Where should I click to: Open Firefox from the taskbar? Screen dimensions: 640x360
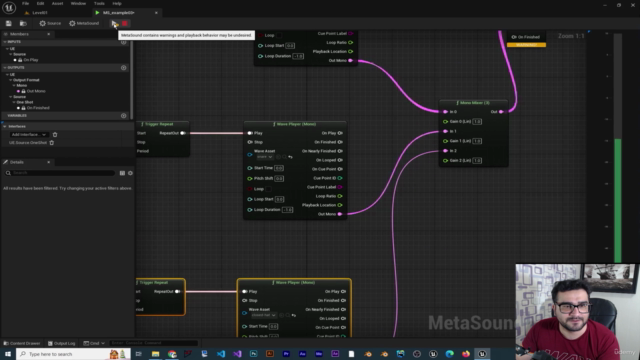[466, 354]
